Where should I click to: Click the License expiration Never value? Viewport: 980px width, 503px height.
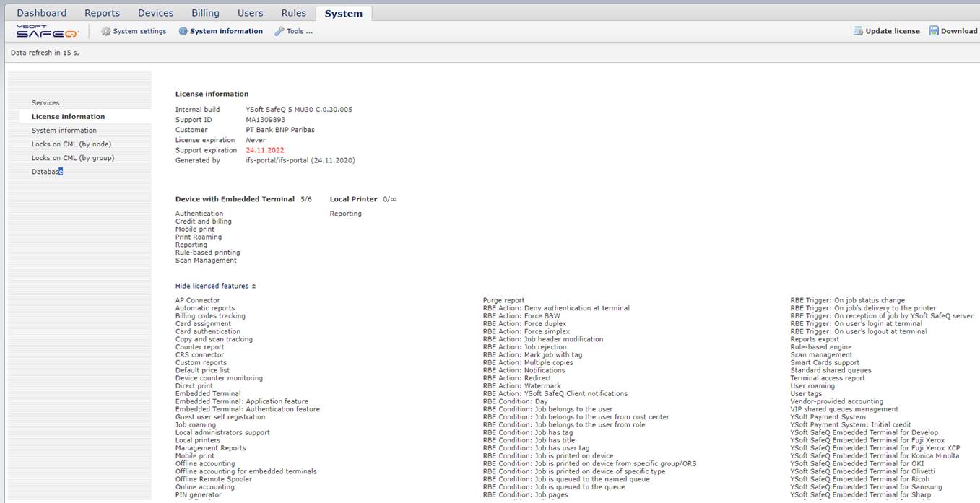[x=256, y=140]
